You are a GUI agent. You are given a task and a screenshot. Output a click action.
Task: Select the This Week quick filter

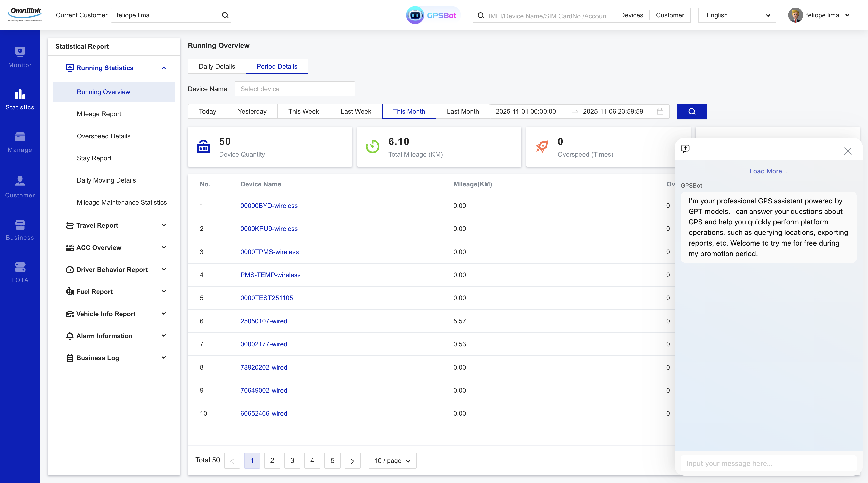[x=303, y=111]
